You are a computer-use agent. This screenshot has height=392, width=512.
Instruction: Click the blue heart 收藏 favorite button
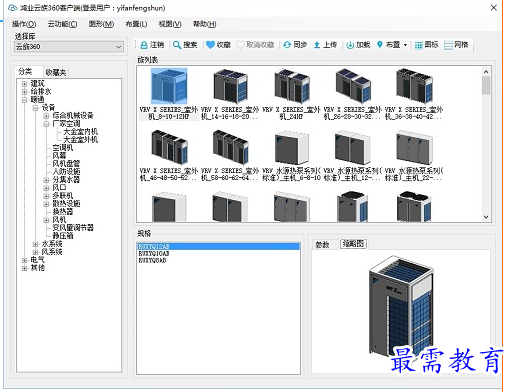pyautogui.click(x=218, y=45)
